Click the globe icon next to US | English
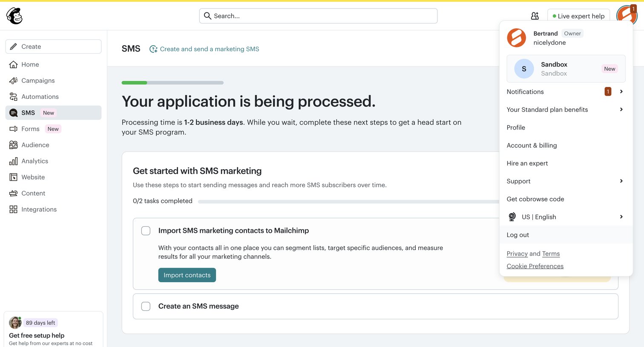Screen dimensions: 644x347 click(512, 217)
